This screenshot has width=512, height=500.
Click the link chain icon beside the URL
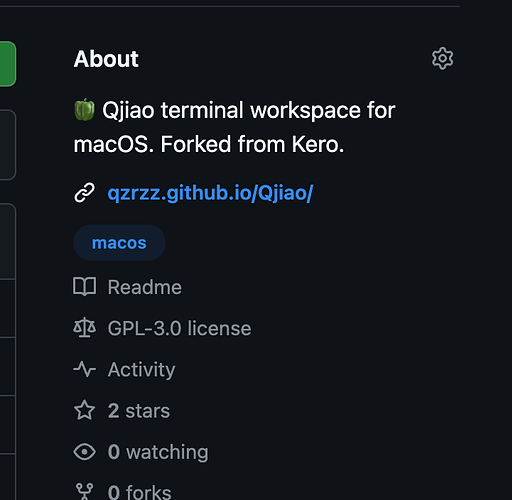coord(84,193)
